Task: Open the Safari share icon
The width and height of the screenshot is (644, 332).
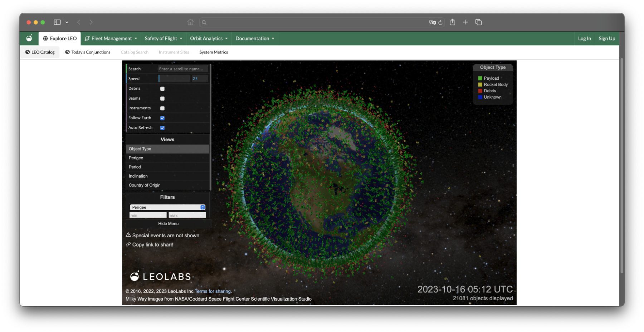Action: coord(452,22)
